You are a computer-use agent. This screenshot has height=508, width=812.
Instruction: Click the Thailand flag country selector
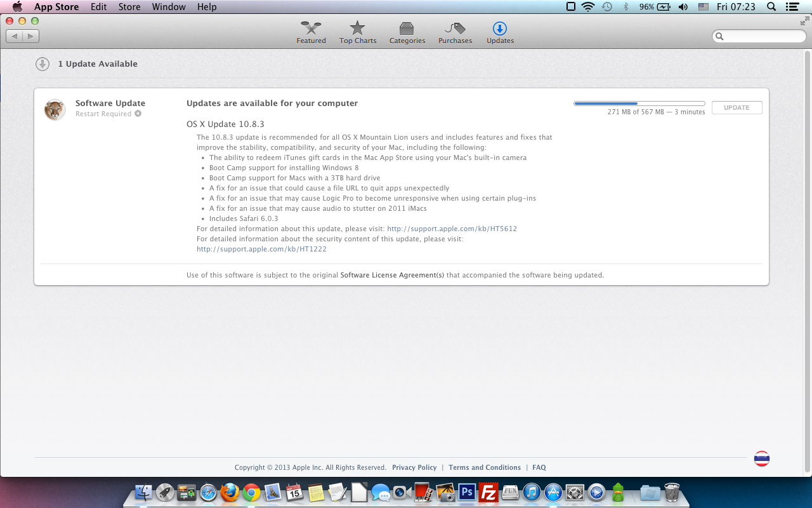(762, 458)
